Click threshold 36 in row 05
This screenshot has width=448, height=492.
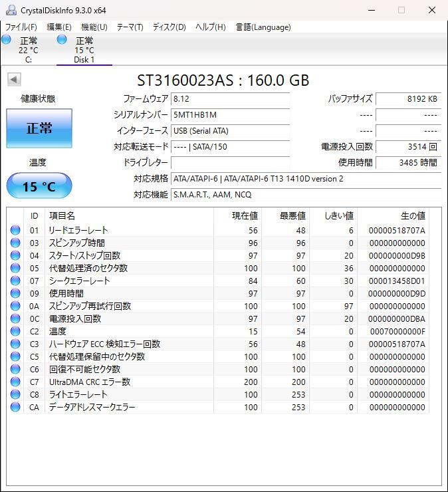348,269
